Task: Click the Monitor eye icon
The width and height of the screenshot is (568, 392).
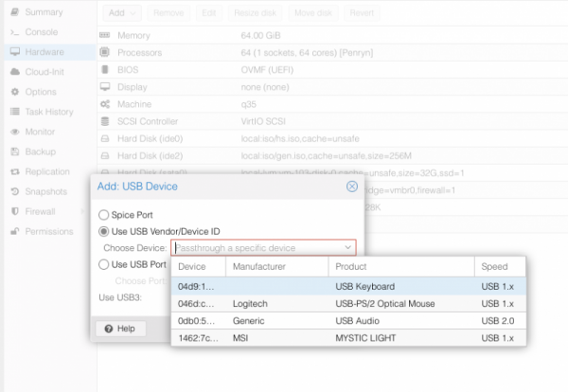Action: [x=15, y=132]
